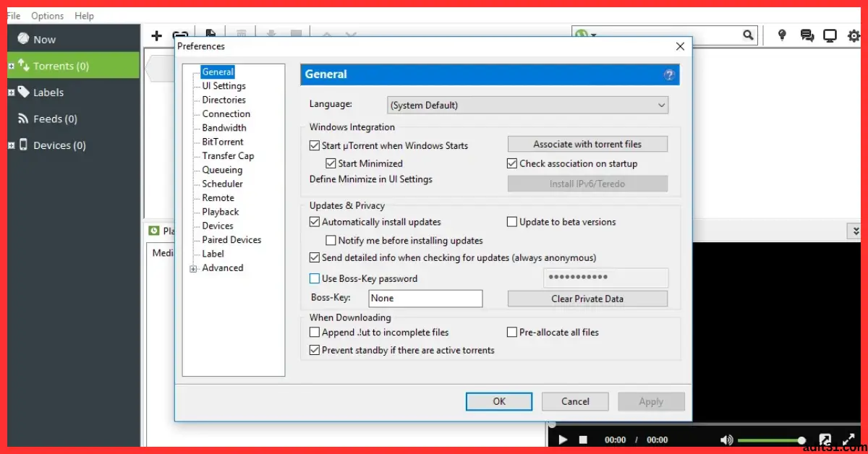Click Associate with torrent files button

(x=587, y=144)
